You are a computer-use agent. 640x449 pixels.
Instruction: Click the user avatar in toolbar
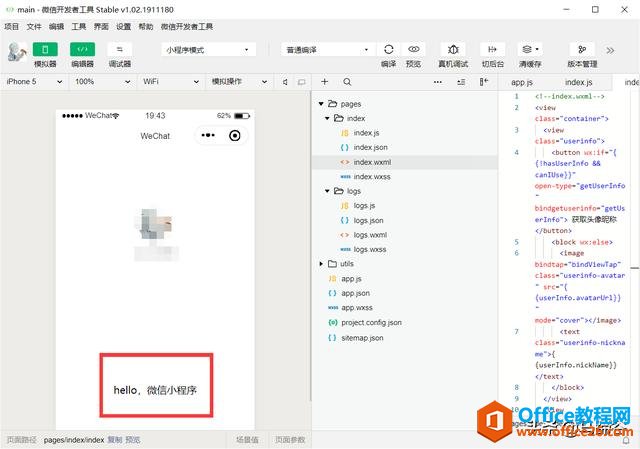[x=17, y=52]
